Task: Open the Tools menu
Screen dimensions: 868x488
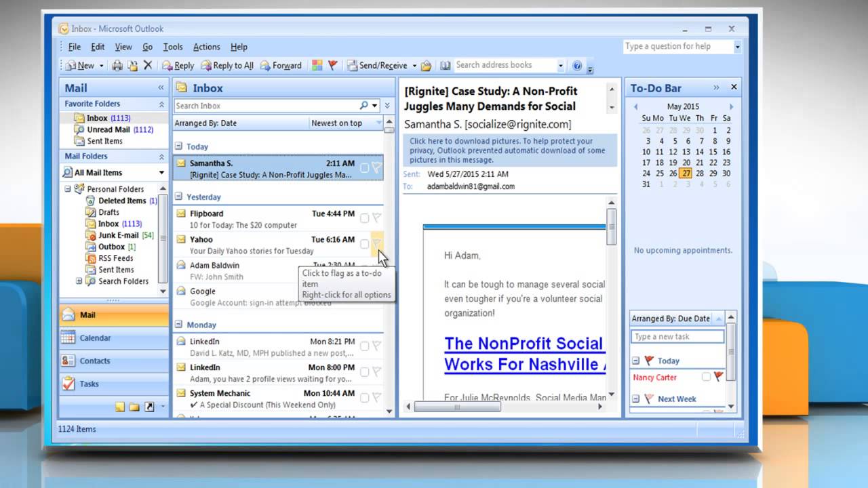Action: click(173, 47)
